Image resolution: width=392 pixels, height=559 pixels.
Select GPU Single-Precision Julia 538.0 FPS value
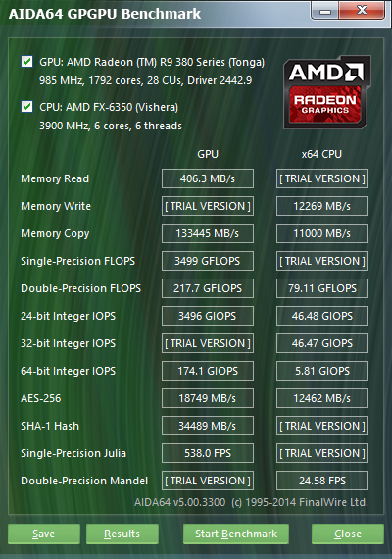coord(208,453)
